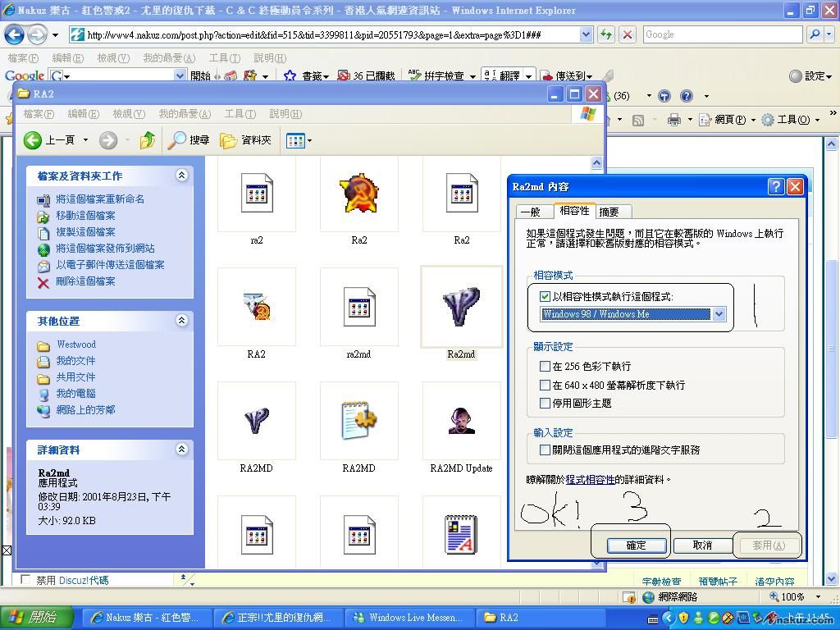This screenshot has width=840, height=630.
Task: Uncheck run in compatibility mode checkbox
Action: [x=546, y=297]
